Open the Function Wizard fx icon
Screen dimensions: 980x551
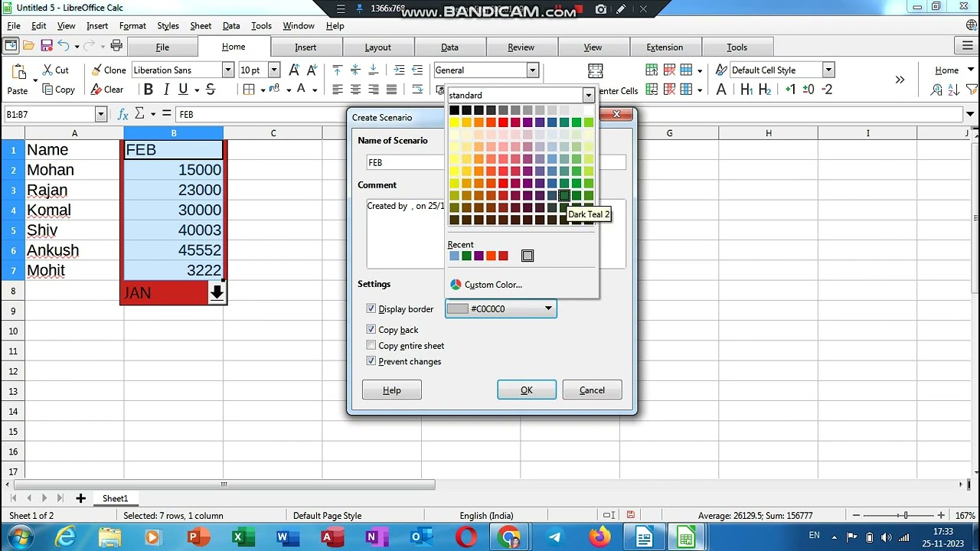pyautogui.click(x=122, y=114)
